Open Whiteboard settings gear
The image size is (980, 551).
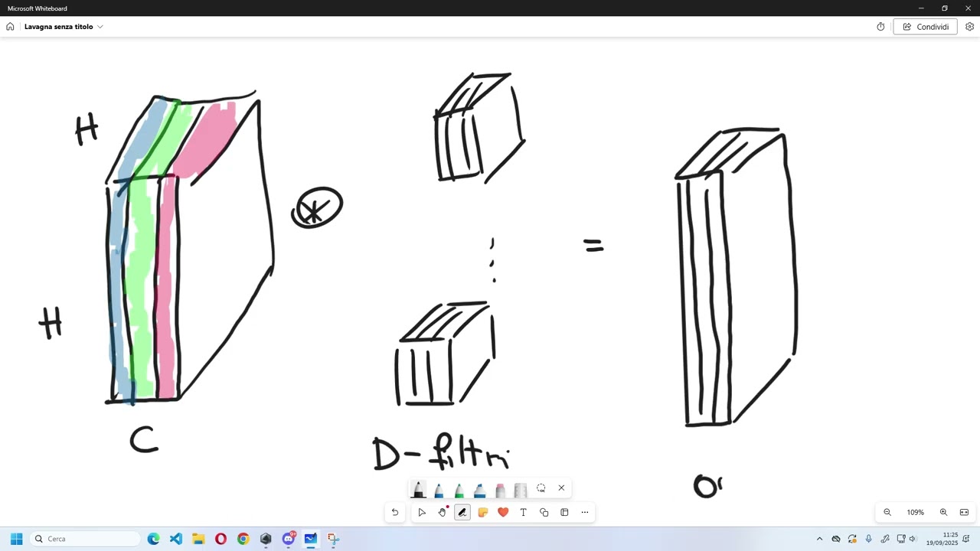pyautogui.click(x=969, y=27)
